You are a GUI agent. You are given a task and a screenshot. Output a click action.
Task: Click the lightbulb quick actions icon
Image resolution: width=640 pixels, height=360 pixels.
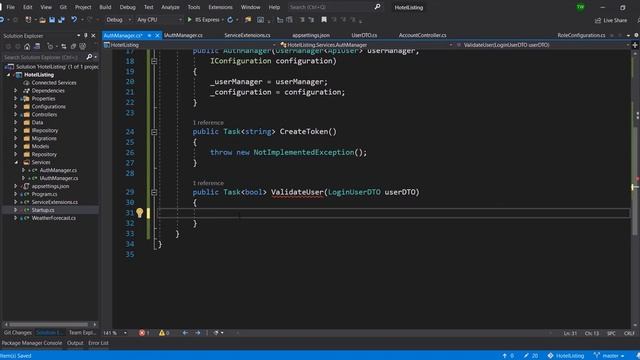point(140,213)
